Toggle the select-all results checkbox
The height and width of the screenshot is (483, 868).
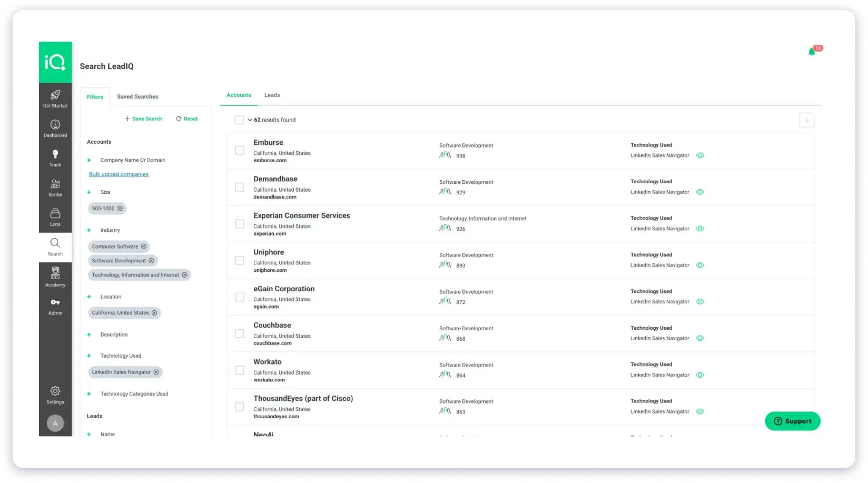pos(239,120)
